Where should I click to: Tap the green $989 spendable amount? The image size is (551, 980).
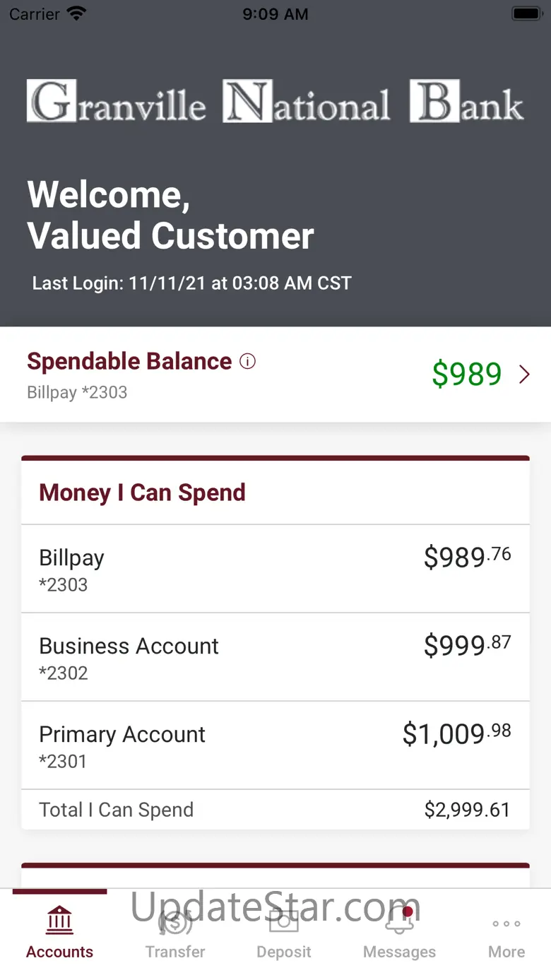point(466,374)
